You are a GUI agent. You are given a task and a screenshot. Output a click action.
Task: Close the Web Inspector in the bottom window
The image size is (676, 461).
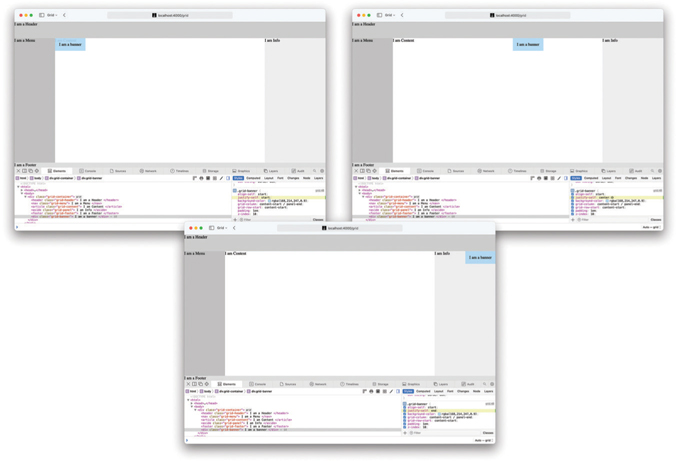pyautogui.click(x=188, y=384)
